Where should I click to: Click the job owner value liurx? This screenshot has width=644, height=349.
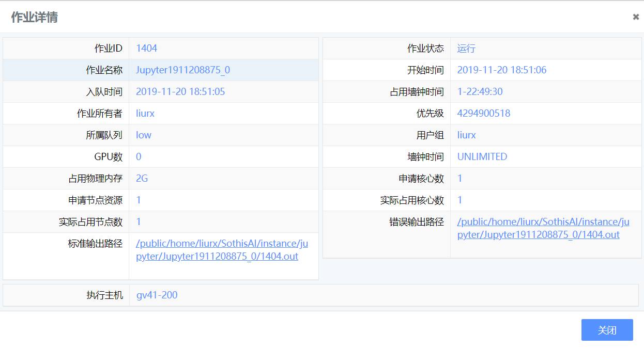145,114
